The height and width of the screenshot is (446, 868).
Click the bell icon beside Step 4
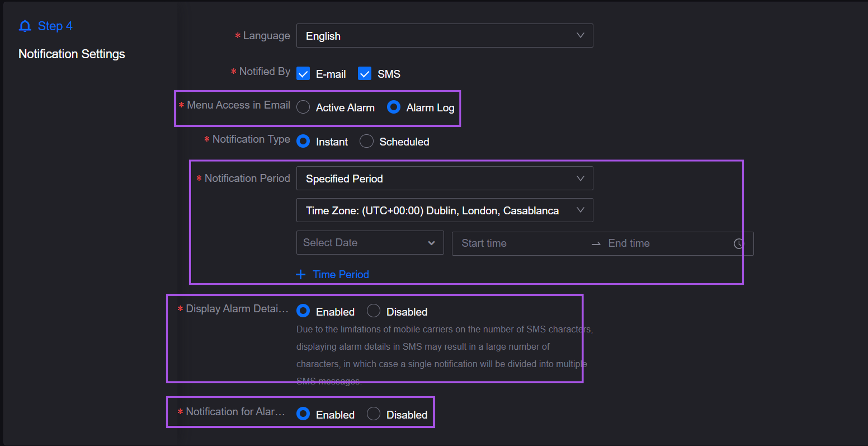[x=25, y=26]
